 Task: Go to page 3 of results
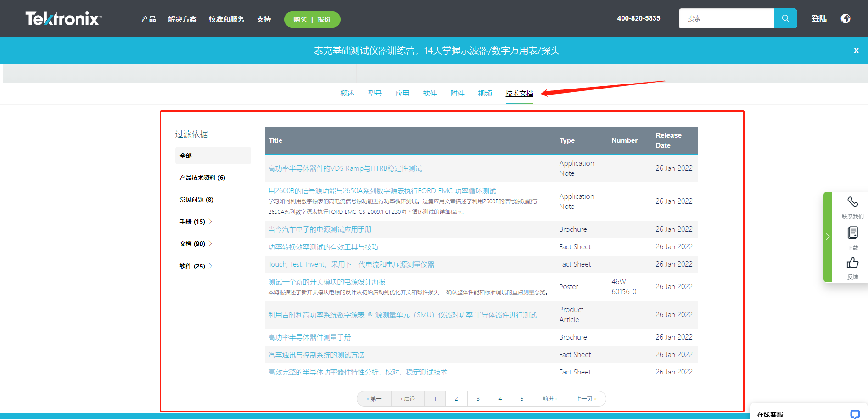click(x=478, y=399)
